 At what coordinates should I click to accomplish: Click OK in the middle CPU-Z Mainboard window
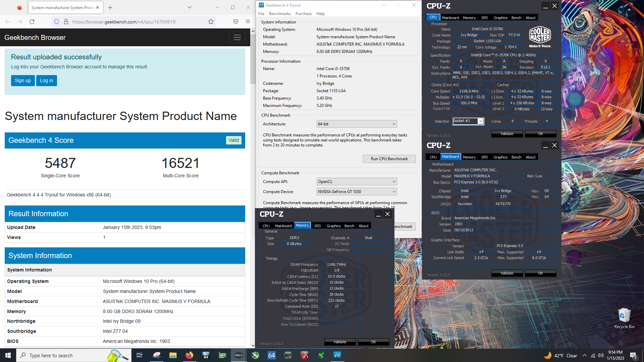point(540,273)
